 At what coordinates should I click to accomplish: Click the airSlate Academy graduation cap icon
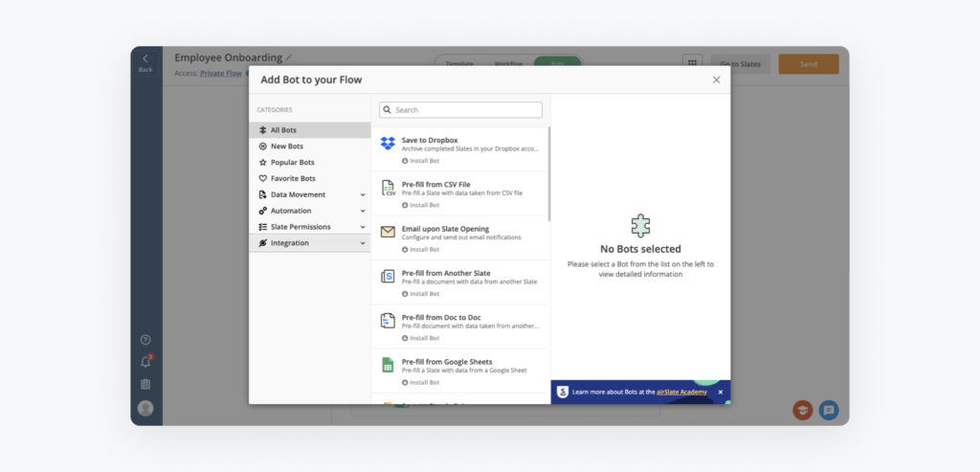tap(802, 410)
